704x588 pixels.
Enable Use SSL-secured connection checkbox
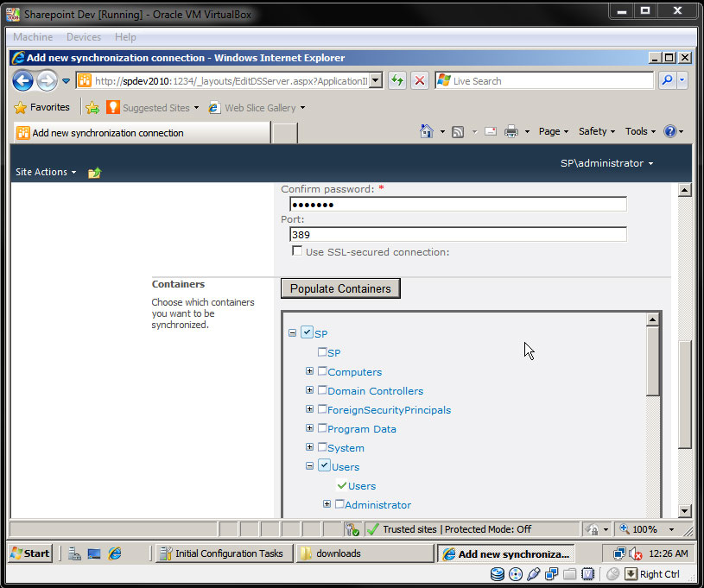pos(297,250)
